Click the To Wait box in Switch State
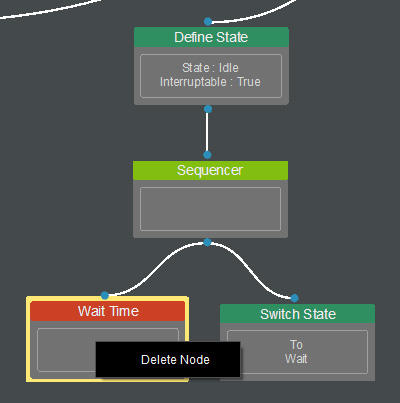This screenshot has height=403, width=400. (297, 352)
